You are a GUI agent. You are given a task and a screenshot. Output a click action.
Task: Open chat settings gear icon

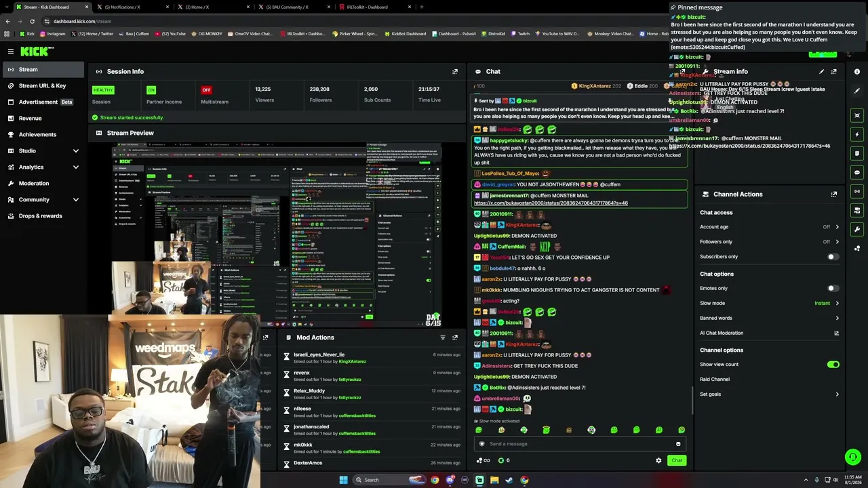coord(658,461)
